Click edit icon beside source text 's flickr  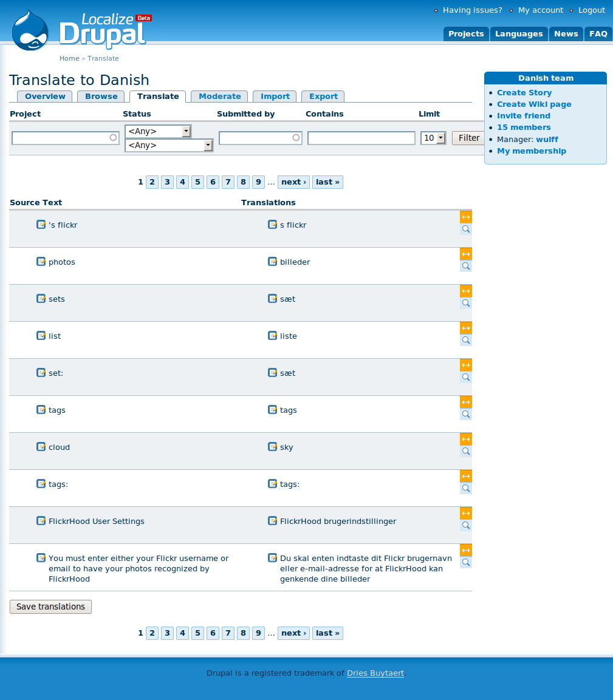tap(41, 224)
